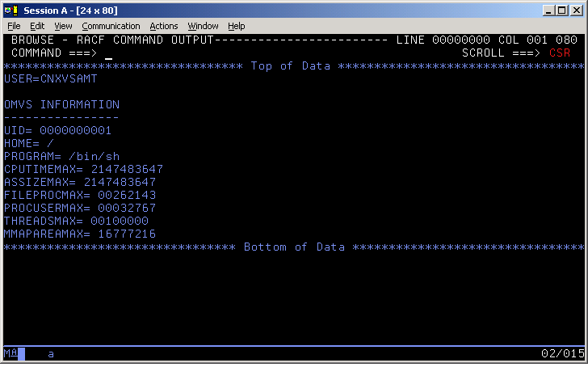
Task: Place cursor in the COMMAND input field
Action: (242, 53)
